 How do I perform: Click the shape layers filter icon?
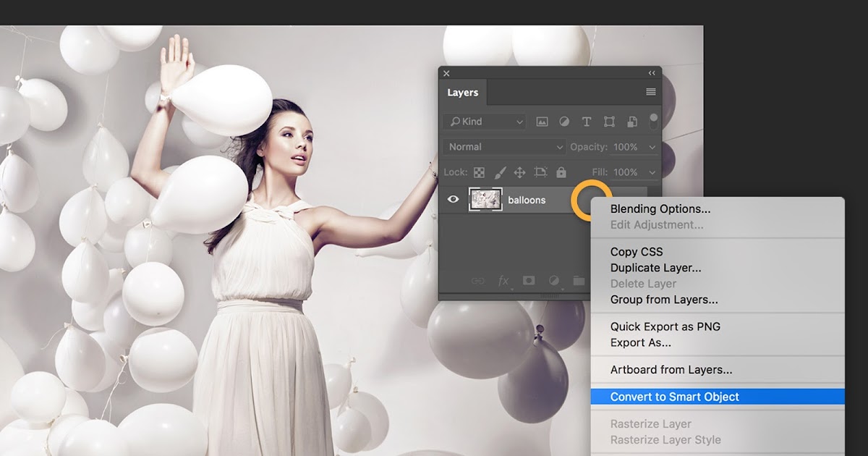tap(608, 122)
